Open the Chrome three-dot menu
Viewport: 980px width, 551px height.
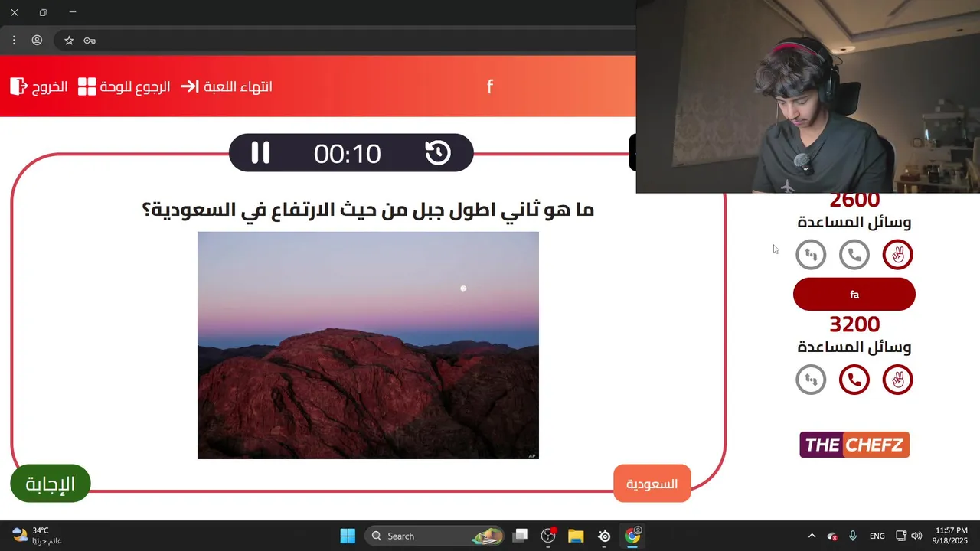(14, 41)
